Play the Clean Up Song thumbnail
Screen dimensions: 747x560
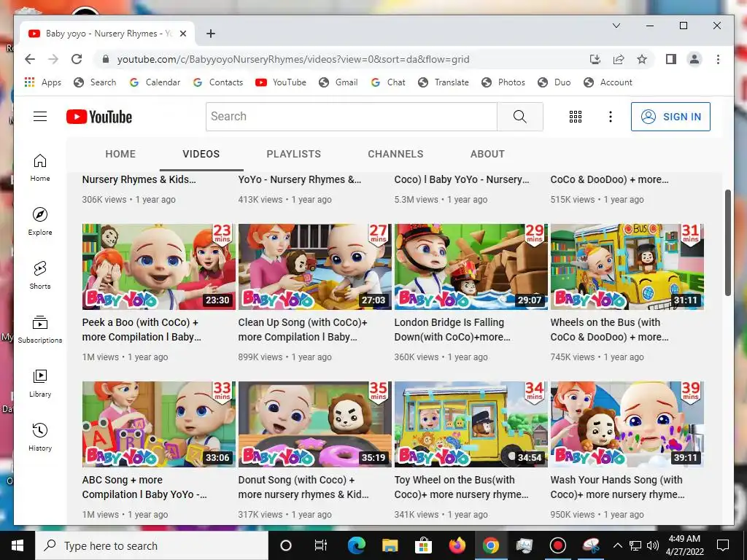tap(315, 267)
